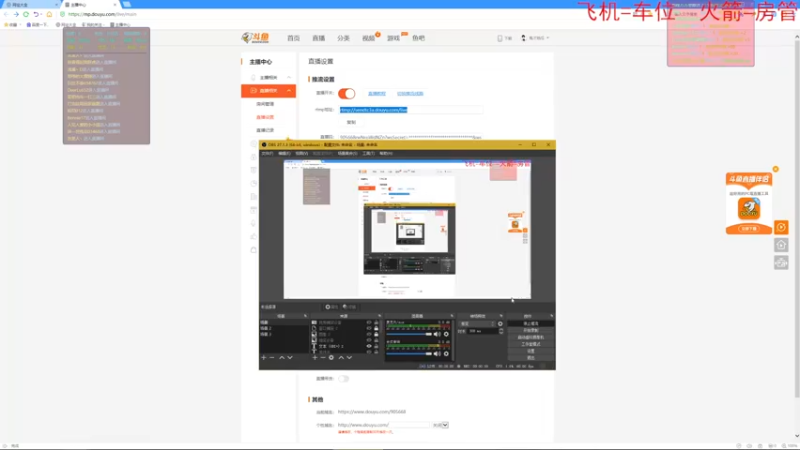Click the top button in OBS Controls panel
The height and width of the screenshot is (450, 800).
pyautogui.click(x=531, y=323)
